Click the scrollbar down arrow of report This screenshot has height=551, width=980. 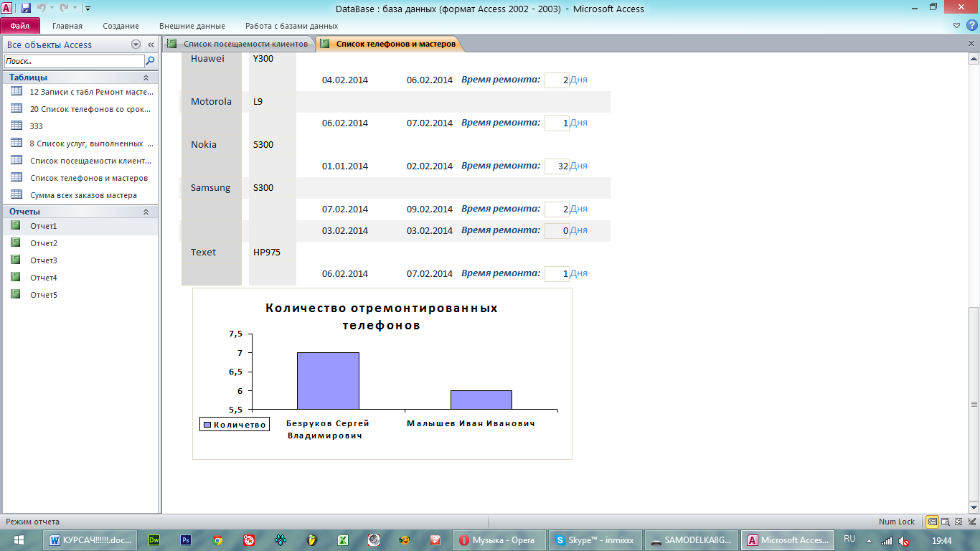pyautogui.click(x=974, y=507)
